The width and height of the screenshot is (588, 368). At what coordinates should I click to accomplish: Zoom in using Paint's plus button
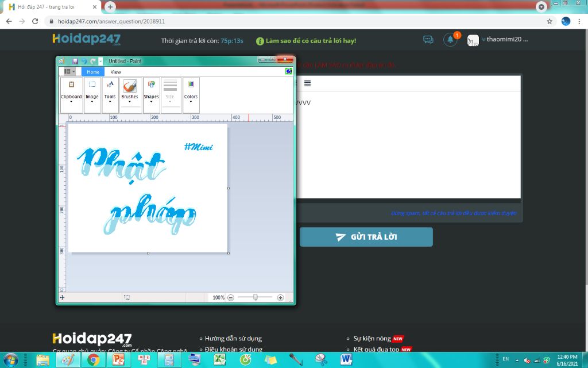tap(280, 297)
